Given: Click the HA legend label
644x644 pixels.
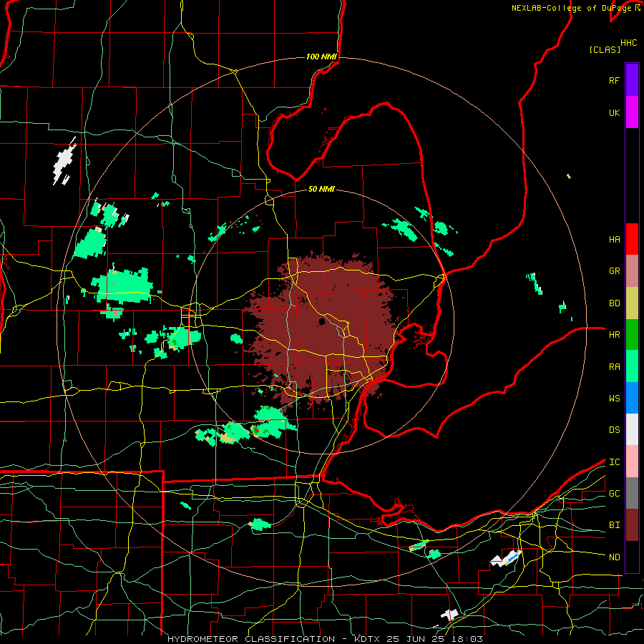Looking at the screenshot, I should 614,240.
